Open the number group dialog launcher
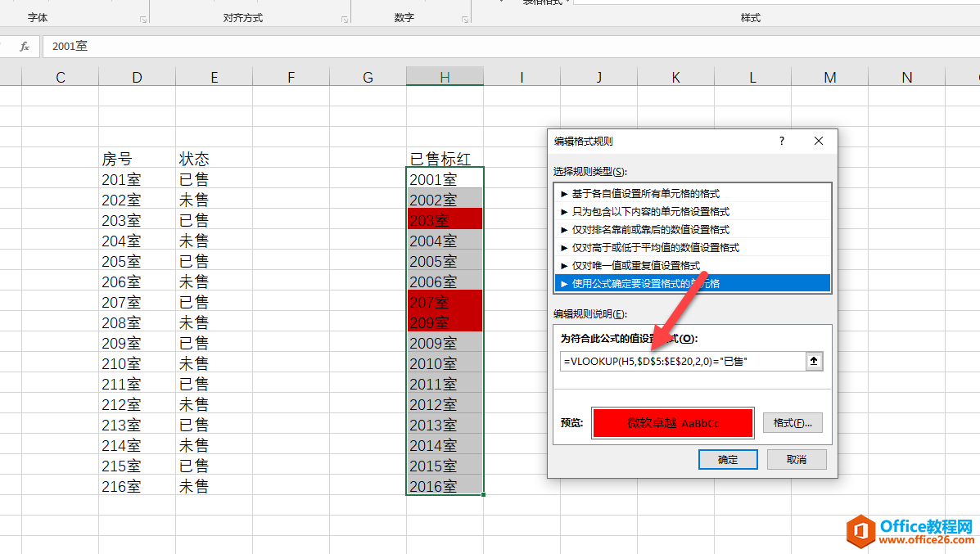 pos(465,20)
